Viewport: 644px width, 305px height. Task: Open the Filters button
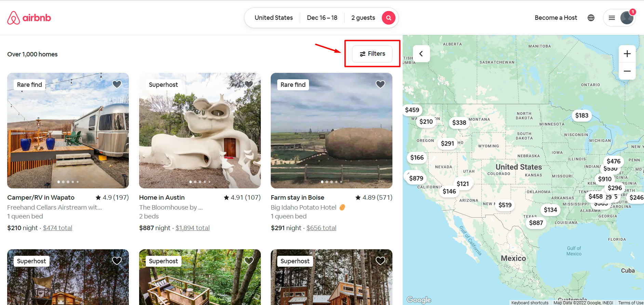click(372, 54)
